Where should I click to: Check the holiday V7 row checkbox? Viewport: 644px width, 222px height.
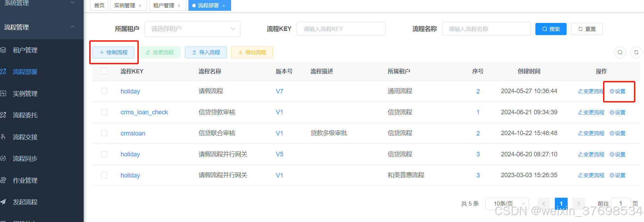click(104, 91)
